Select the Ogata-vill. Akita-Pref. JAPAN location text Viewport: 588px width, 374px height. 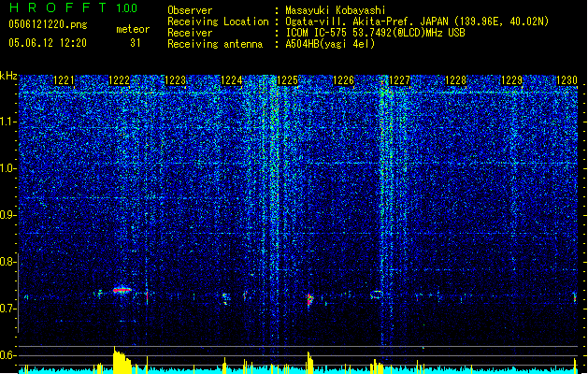click(417, 22)
